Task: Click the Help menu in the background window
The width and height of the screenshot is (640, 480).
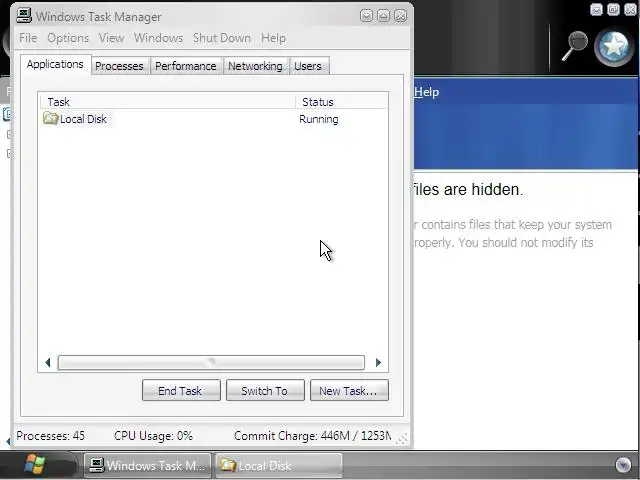Action: pos(427,92)
